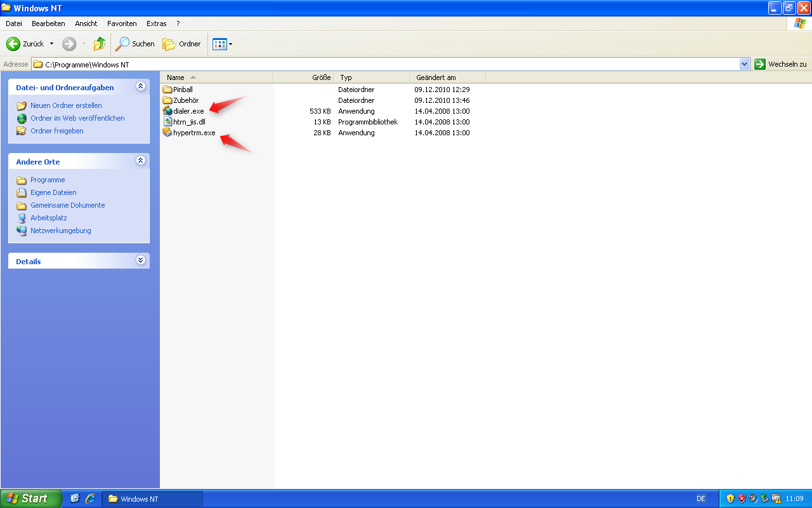812x508 pixels.
Task: Open the Extras menu
Action: point(156,23)
